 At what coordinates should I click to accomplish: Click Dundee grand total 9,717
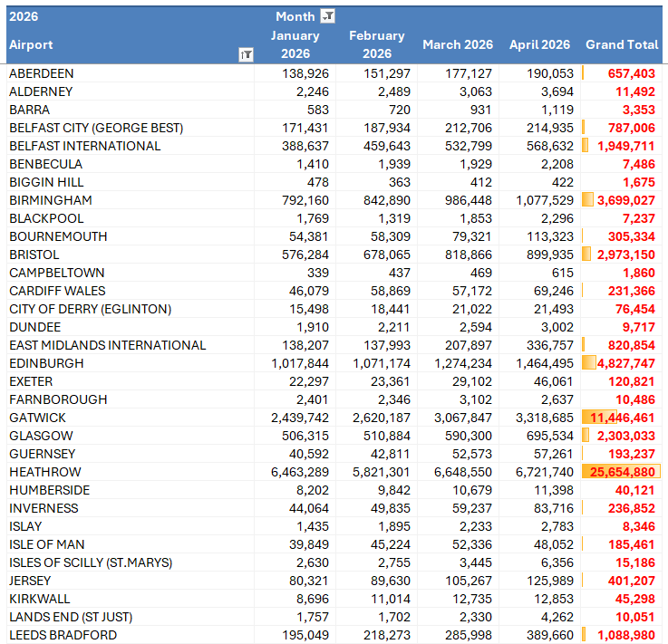pos(639,327)
